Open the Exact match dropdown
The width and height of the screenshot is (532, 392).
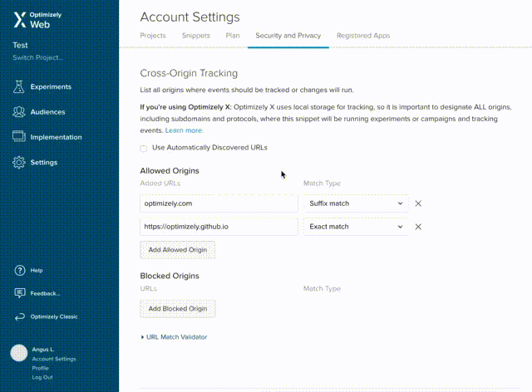356,227
